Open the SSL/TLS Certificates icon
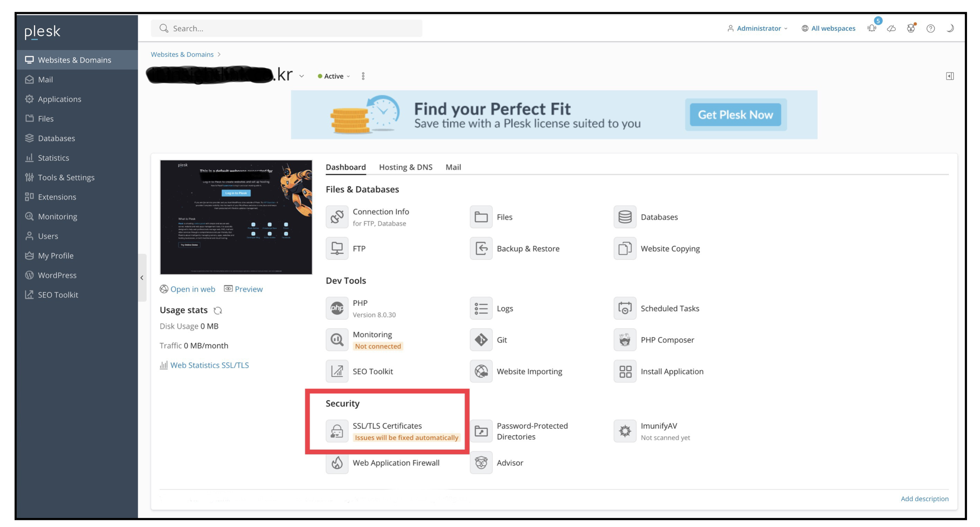Screen dimensions: 980x527 coord(337,431)
